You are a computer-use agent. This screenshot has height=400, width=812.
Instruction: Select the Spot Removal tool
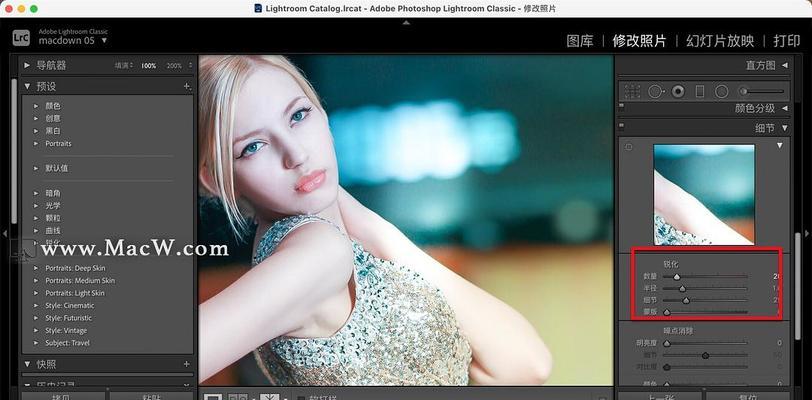[656, 92]
